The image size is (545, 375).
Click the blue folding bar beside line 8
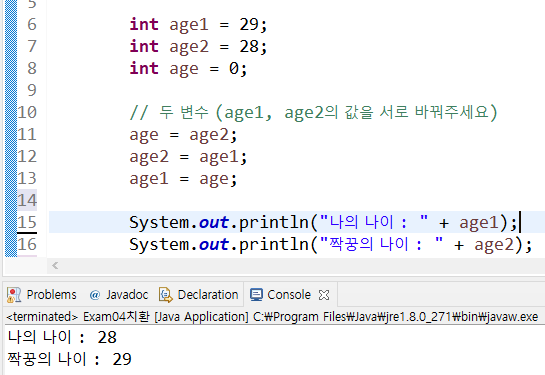tap(11, 68)
